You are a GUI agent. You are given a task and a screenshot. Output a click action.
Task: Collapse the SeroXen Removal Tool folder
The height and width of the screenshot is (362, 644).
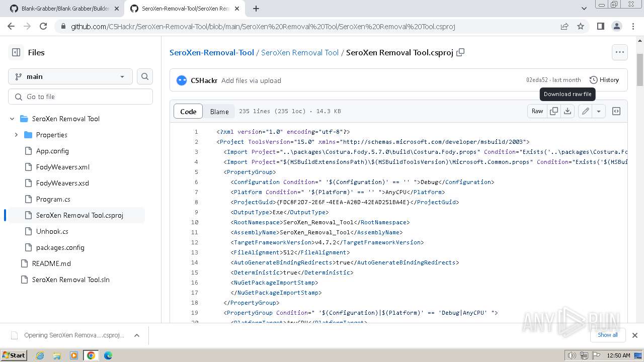point(12,119)
